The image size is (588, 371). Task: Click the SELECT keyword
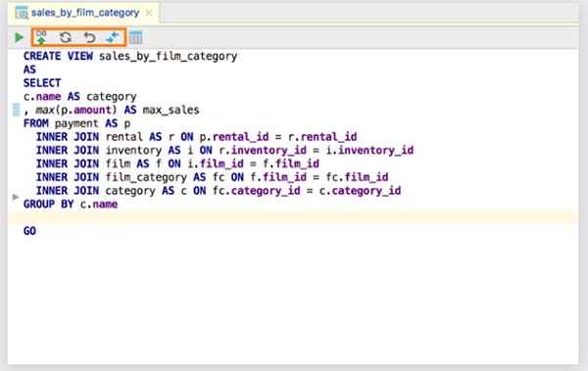click(42, 83)
